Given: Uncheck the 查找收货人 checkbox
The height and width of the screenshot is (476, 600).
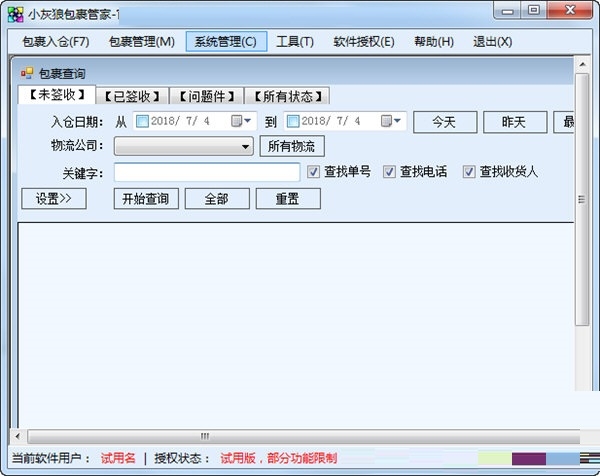Looking at the screenshot, I should click(469, 172).
